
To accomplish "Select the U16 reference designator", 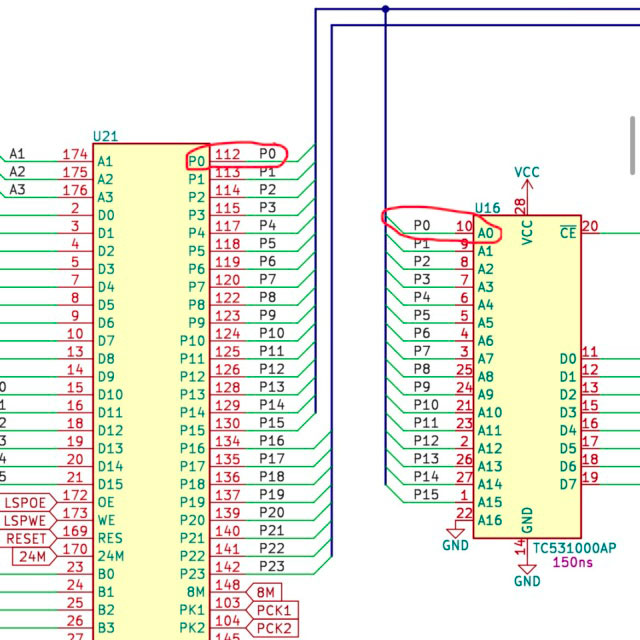I will pyautogui.click(x=487, y=208).
